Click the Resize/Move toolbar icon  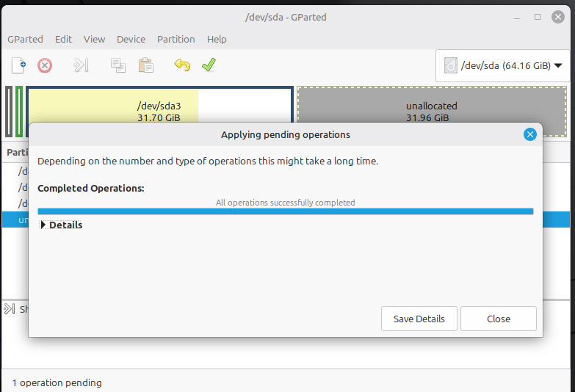[x=81, y=65]
